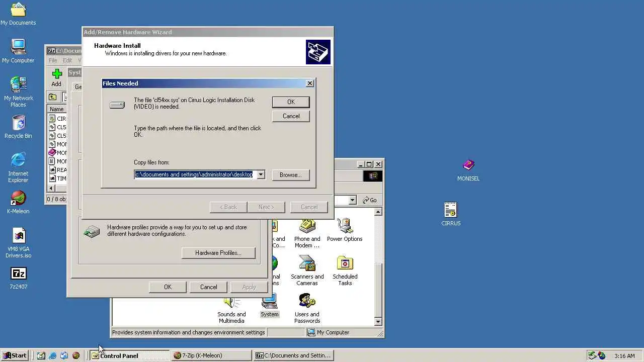Open Scanners and Cameras in Control Panel
Viewport: 644px width, 362px height.
coord(307,271)
